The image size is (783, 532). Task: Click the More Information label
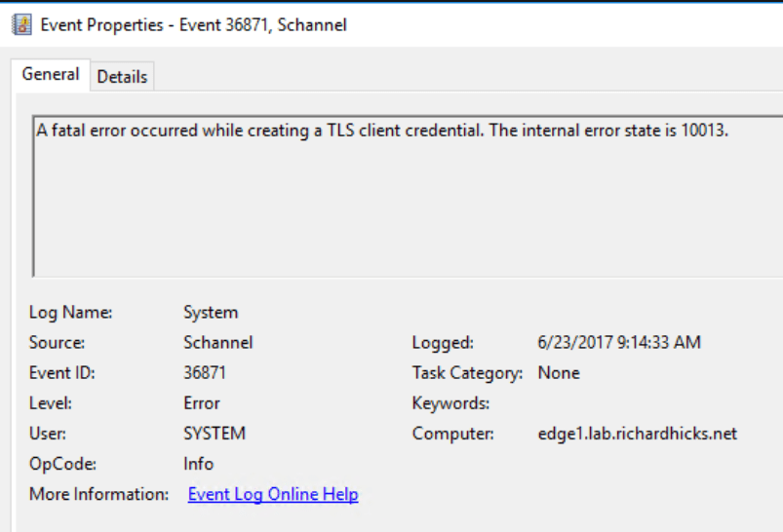99,494
